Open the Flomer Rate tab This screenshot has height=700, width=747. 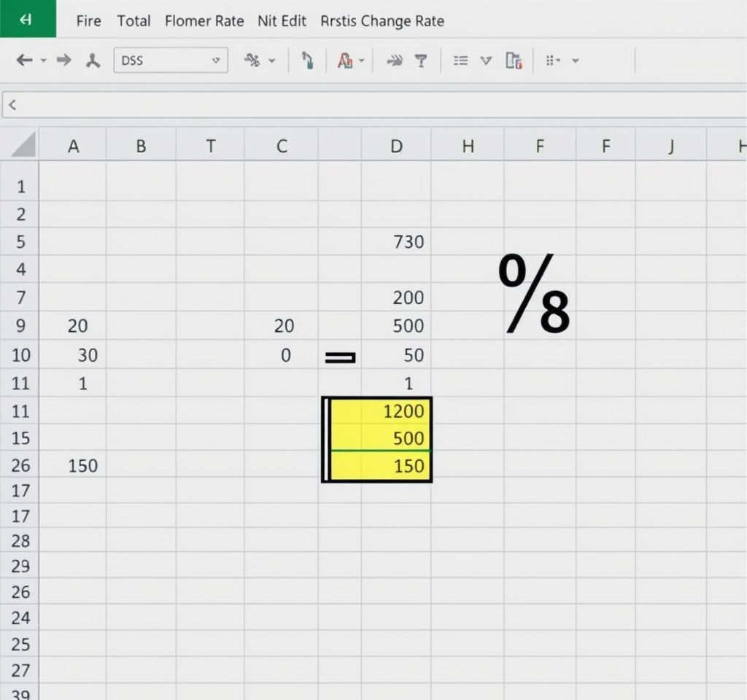[204, 21]
